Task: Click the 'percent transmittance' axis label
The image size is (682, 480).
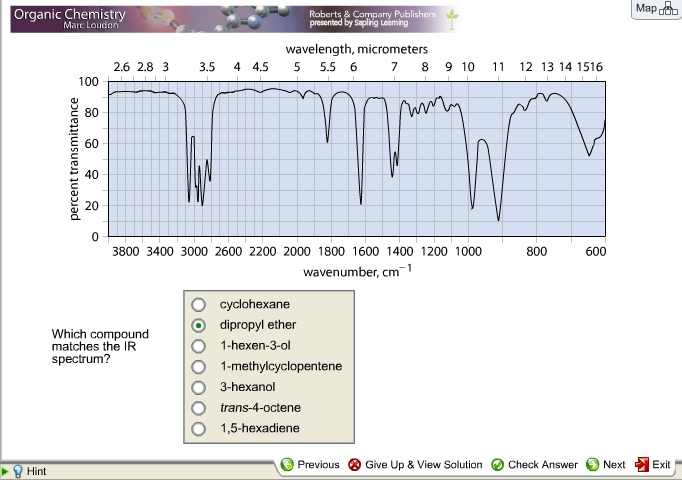Action: [x=74, y=159]
